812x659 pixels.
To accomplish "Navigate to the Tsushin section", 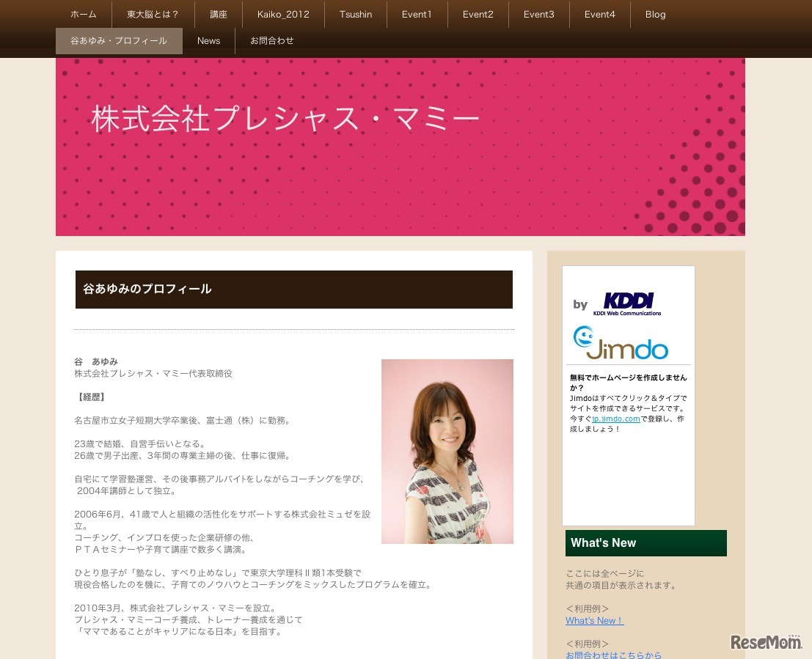I will coord(356,14).
